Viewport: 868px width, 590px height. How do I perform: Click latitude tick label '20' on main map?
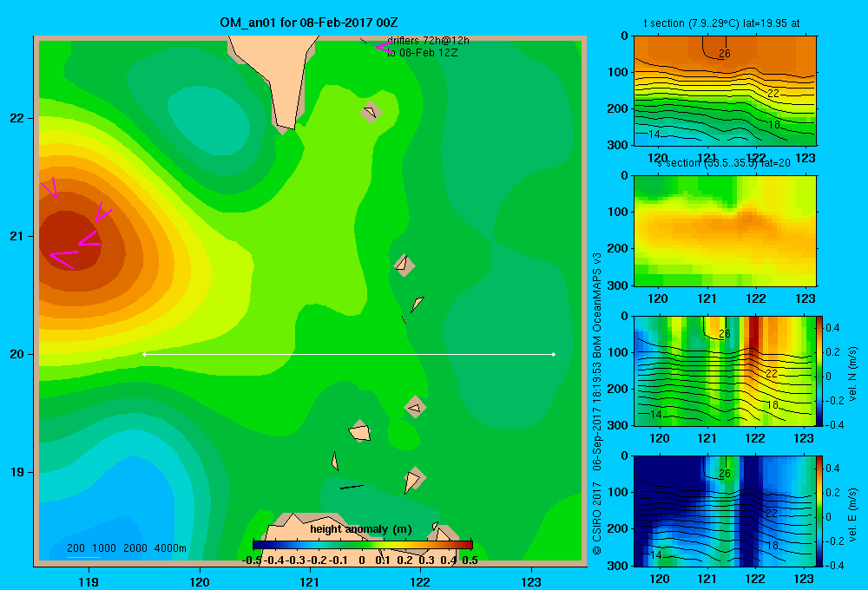tap(17, 354)
